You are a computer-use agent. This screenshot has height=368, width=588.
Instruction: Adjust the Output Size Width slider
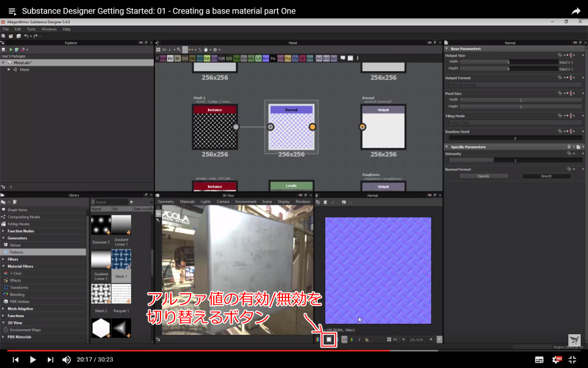click(x=509, y=62)
